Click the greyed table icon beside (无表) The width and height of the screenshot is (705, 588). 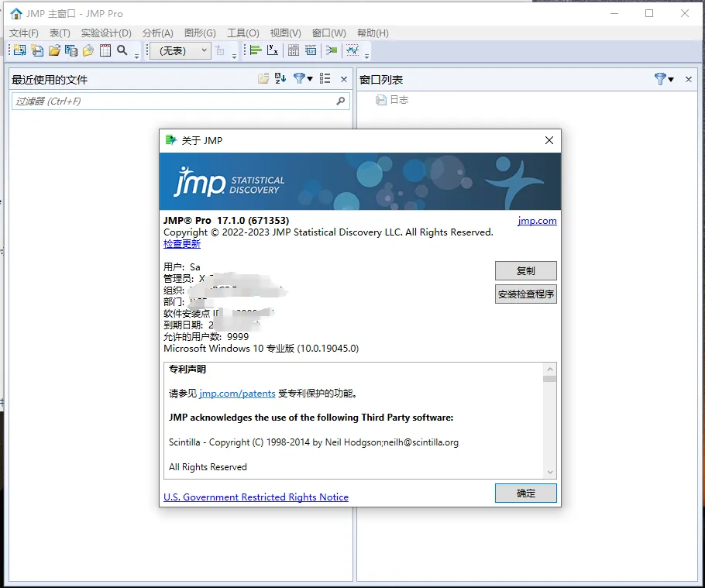(x=220, y=50)
